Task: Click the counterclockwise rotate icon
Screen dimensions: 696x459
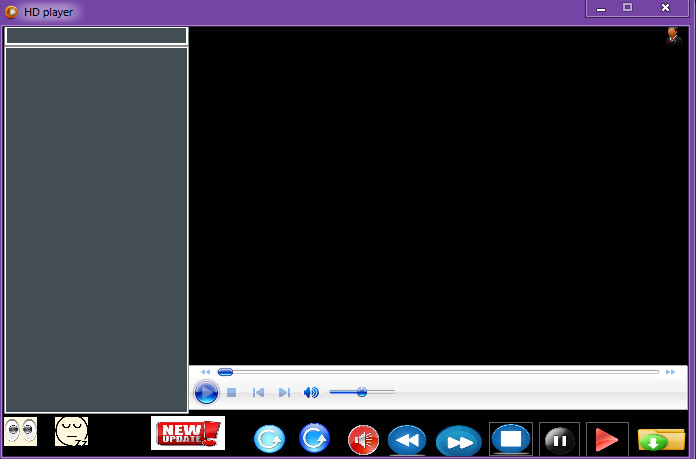Action: 269,439
